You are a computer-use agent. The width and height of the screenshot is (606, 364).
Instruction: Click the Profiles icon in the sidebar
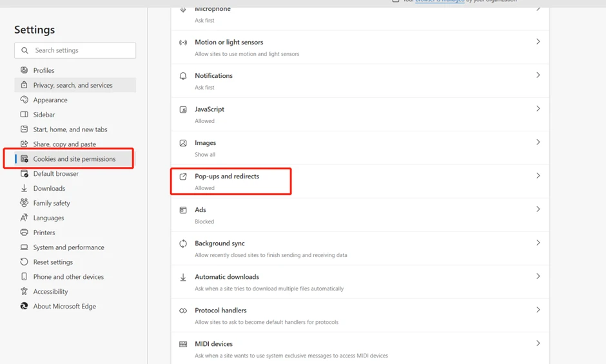point(24,70)
